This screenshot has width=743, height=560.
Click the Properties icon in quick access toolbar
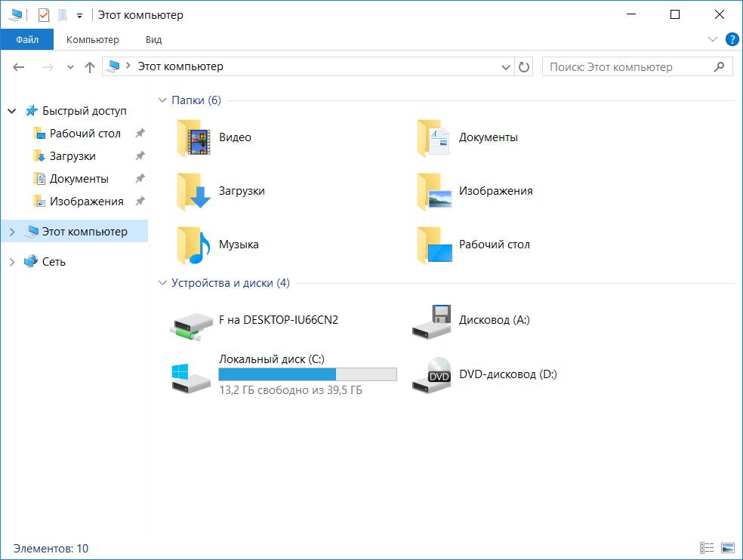[44, 15]
